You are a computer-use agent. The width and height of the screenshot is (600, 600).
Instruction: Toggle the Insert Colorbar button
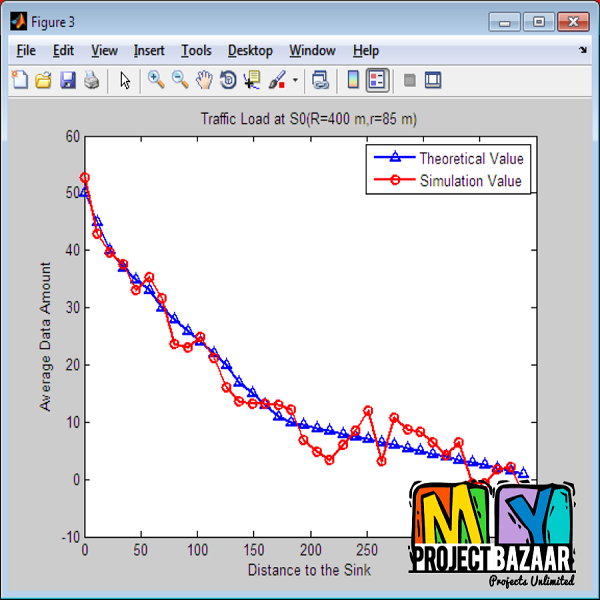pos(352,80)
